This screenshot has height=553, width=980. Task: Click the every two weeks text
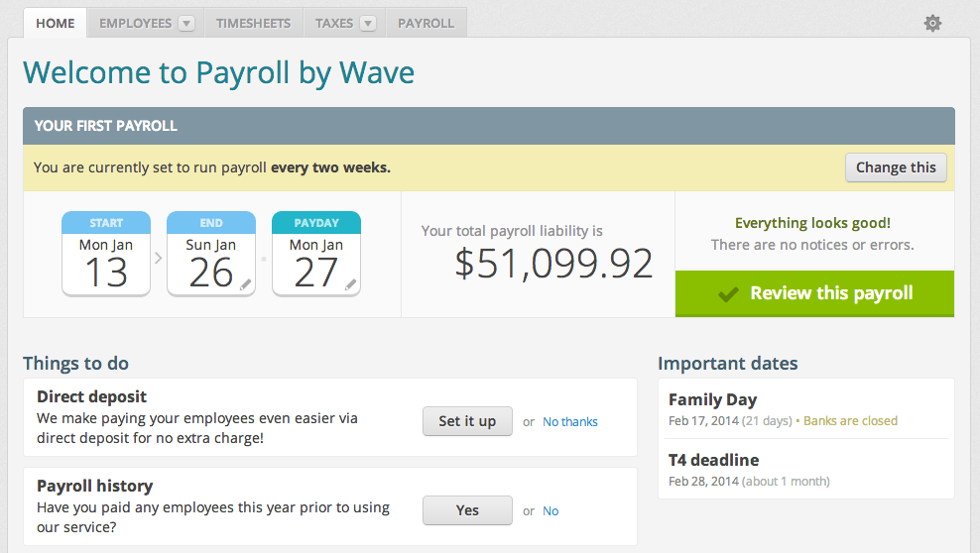pos(330,167)
